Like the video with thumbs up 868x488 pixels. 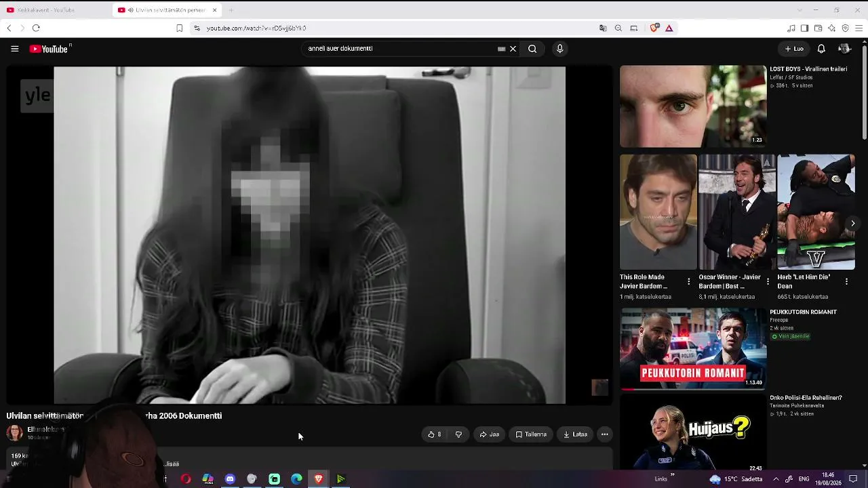(434, 434)
